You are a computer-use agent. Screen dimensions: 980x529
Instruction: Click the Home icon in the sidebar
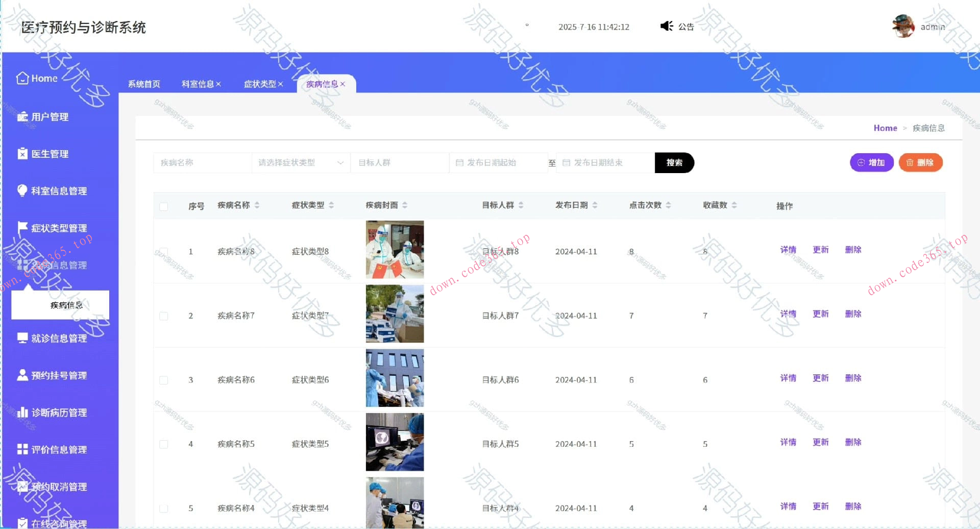(22, 78)
